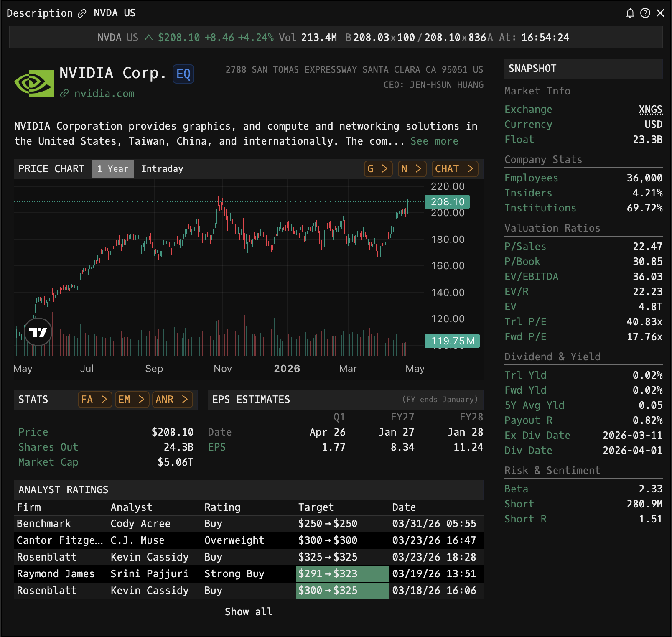Image resolution: width=672 pixels, height=637 pixels.
Task: Open the G chart shortcut button
Action: click(378, 169)
